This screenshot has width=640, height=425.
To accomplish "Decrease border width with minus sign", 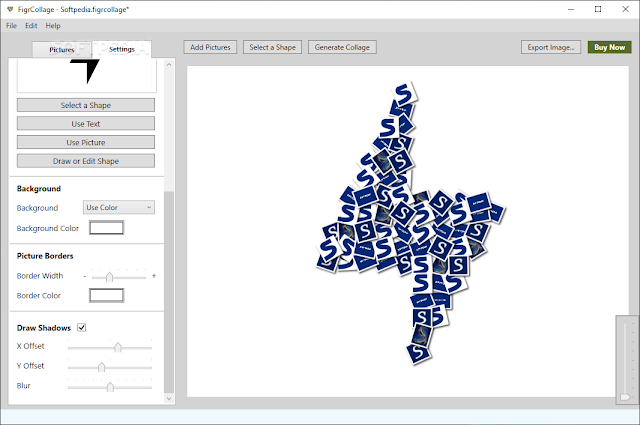I will pyautogui.click(x=84, y=276).
